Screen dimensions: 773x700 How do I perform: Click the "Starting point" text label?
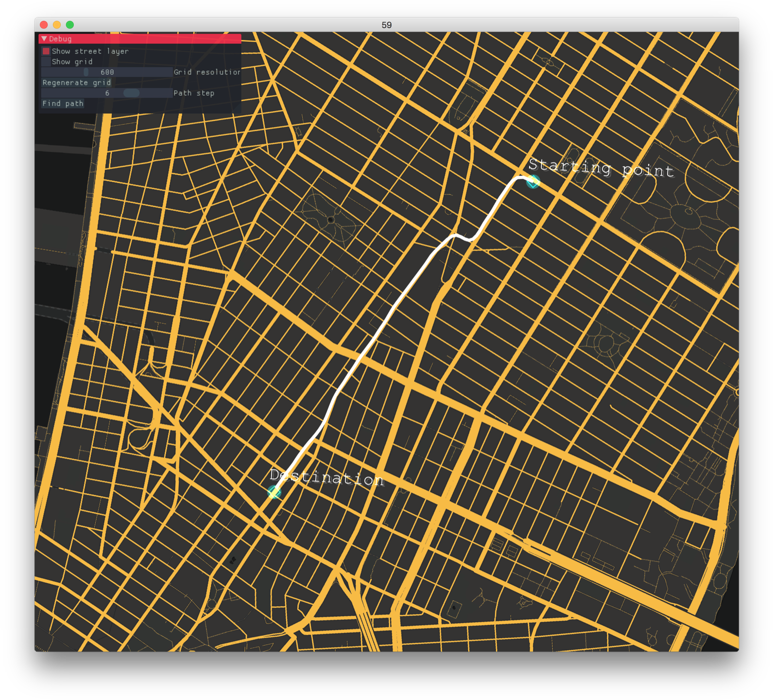click(601, 168)
